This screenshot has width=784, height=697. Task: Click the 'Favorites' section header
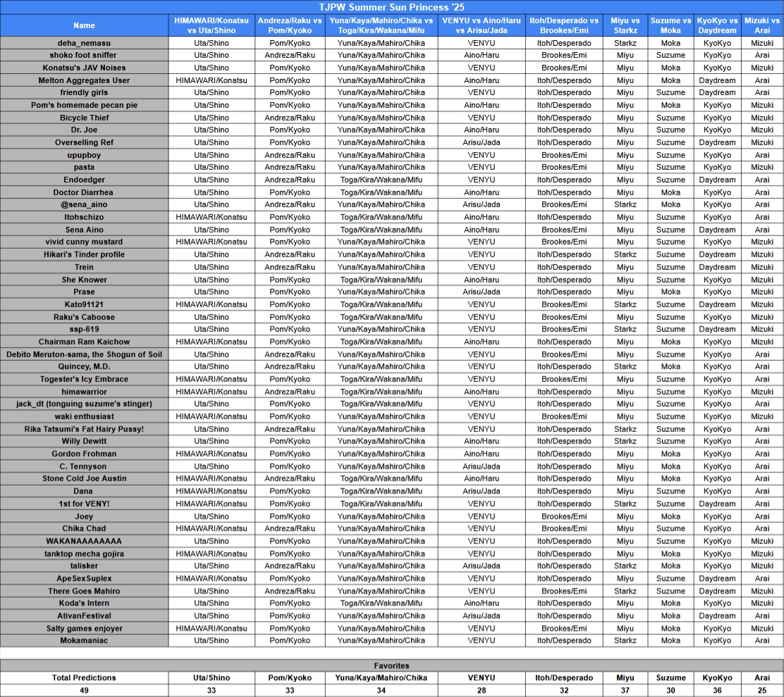coord(391,665)
